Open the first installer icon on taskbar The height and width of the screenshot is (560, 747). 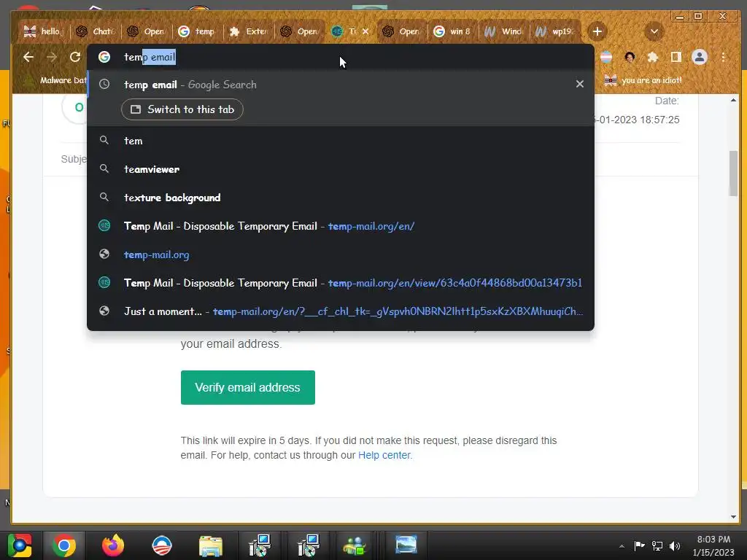point(260,545)
